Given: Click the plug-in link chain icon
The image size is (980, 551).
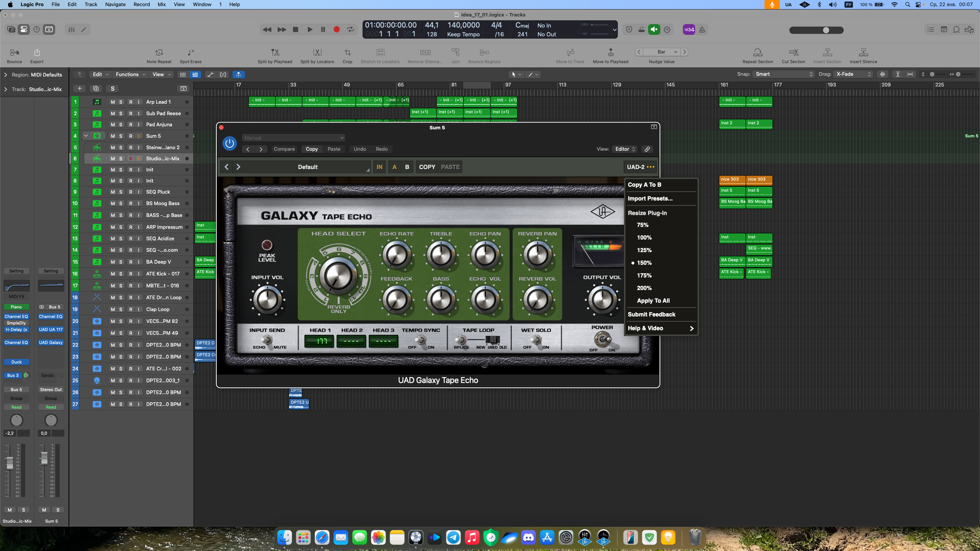Looking at the screenshot, I should tap(647, 149).
